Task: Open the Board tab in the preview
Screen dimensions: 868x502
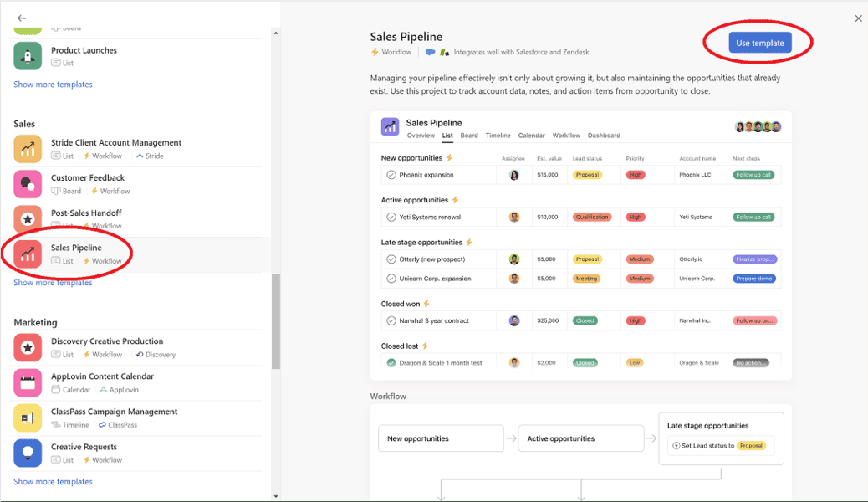Action: (468, 135)
